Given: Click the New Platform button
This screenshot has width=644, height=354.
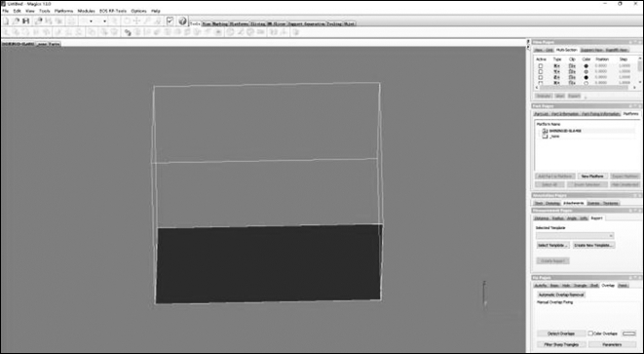Looking at the screenshot, I should pyautogui.click(x=592, y=177).
